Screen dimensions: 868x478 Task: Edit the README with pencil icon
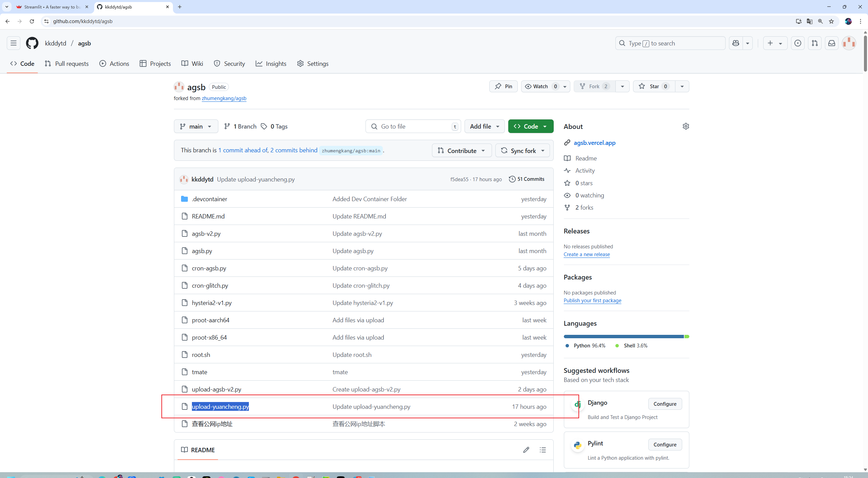pyautogui.click(x=526, y=450)
